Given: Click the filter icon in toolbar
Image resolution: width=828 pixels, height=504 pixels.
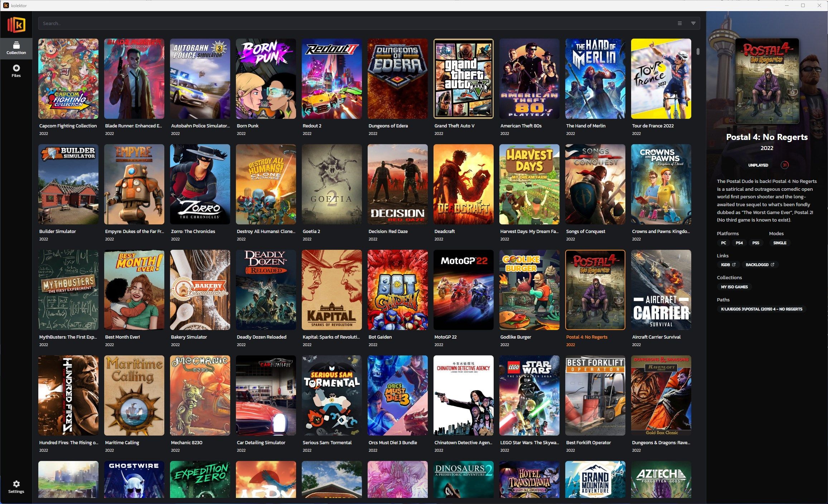Looking at the screenshot, I should coord(693,23).
